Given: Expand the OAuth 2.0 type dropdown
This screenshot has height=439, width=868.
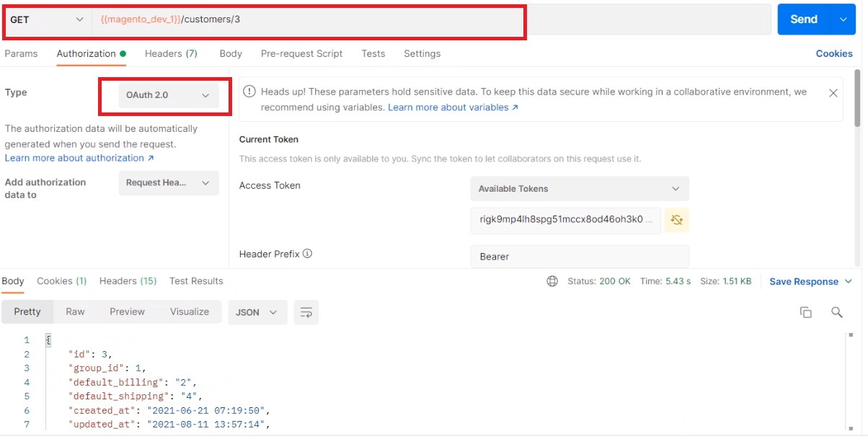Looking at the screenshot, I should click(x=169, y=95).
